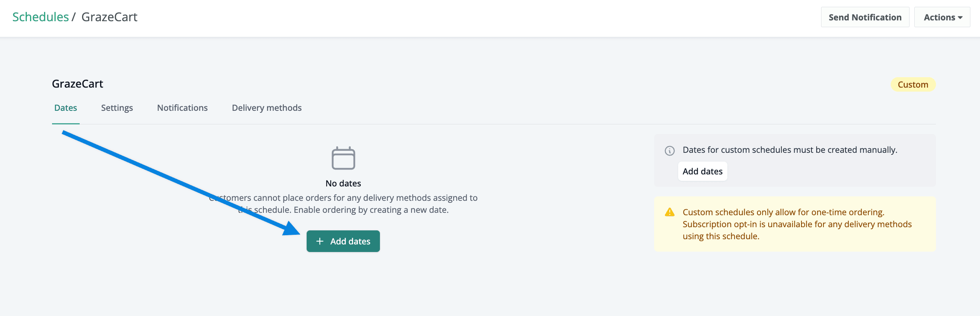This screenshot has height=316, width=980.
Task: Open the Notifications tab
Action: [182, 108]
